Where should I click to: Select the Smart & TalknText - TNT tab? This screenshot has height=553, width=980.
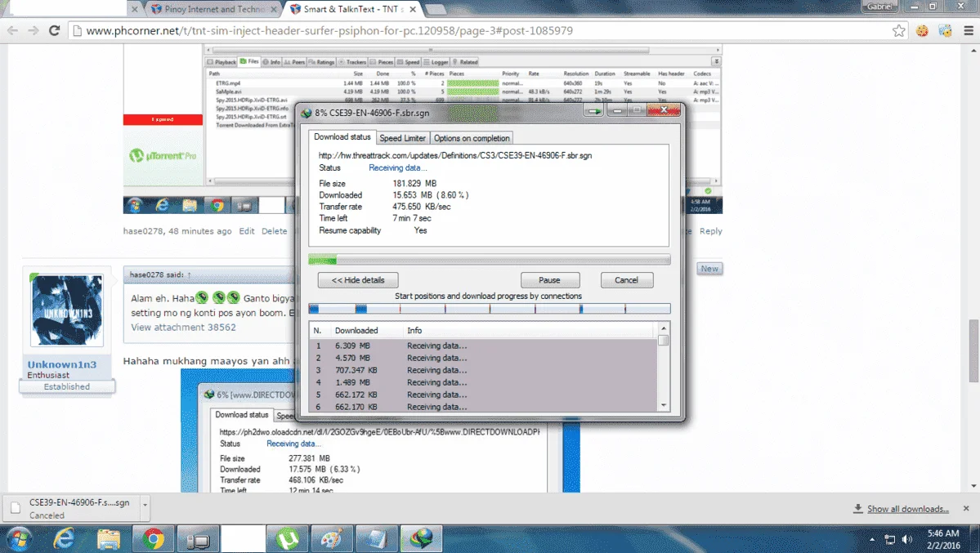point(353,9)
